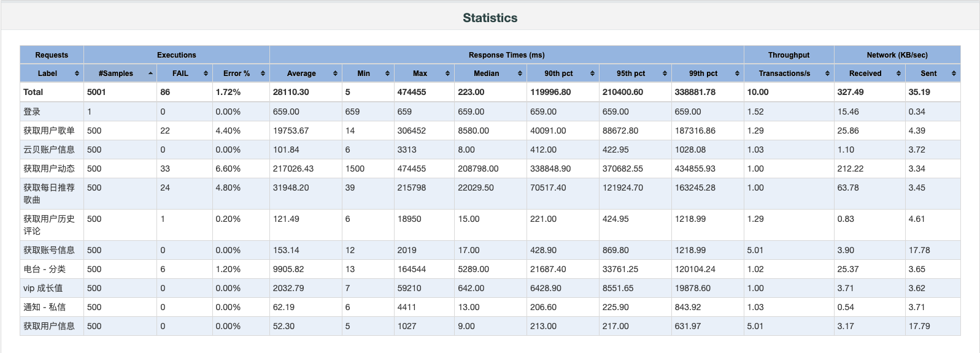Sort by Received using its sort icon
Viewport: 980px width, 353px height.
point(898,74)
